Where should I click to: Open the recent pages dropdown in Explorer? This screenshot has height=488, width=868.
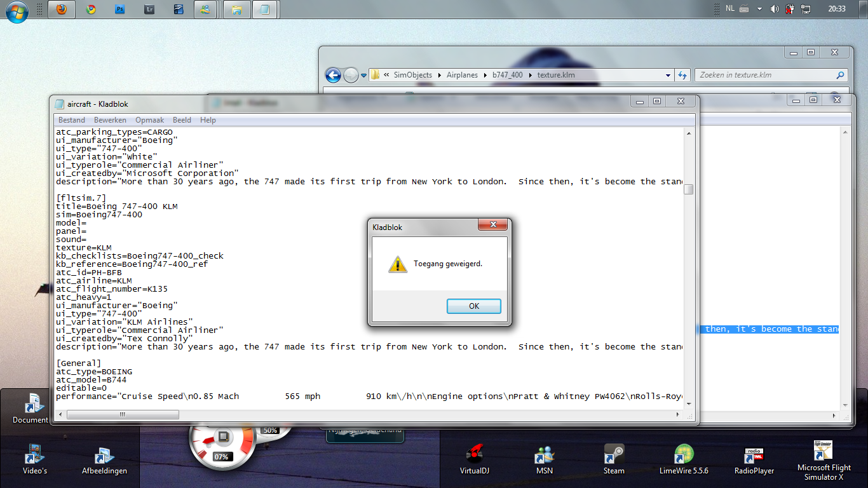coord(363,76)
